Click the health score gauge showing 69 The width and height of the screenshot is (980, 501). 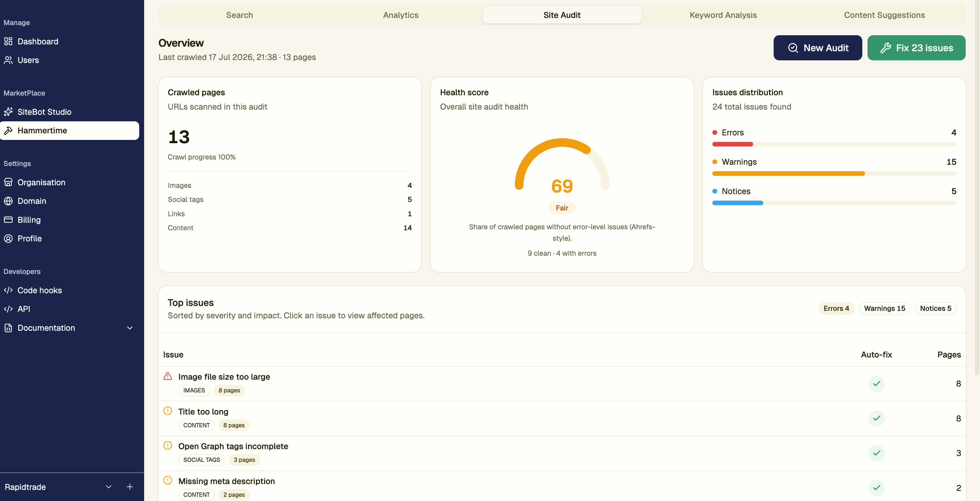click(562, 164)
